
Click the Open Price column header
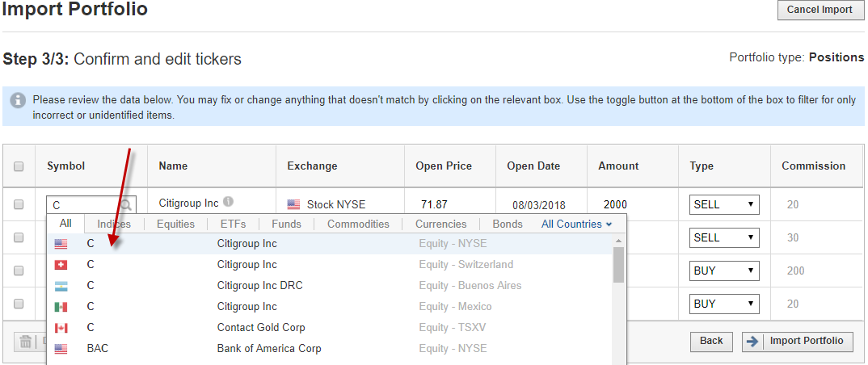tap(444, 166)
